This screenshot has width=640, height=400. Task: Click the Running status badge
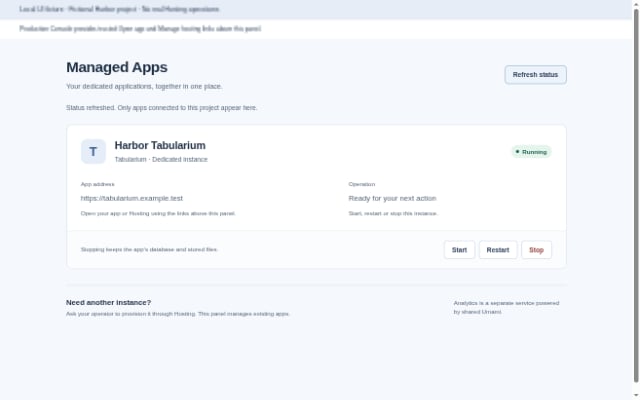pyautogui.click(x=531, y=152)
